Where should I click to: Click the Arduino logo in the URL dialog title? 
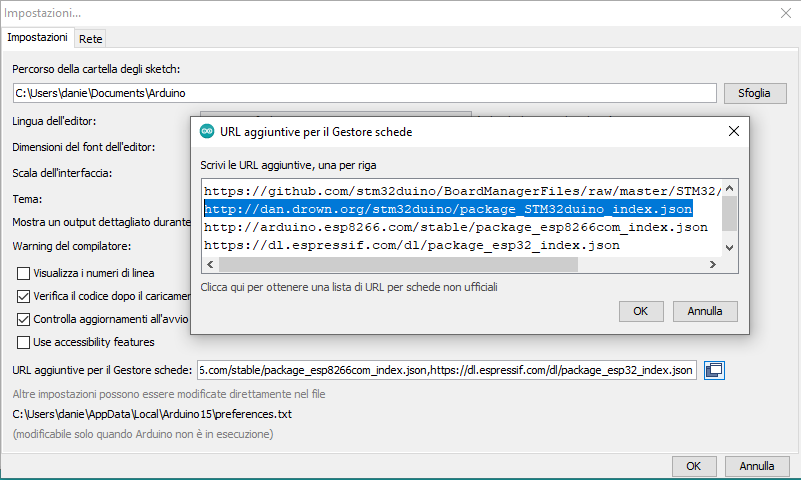click(207, 131)
